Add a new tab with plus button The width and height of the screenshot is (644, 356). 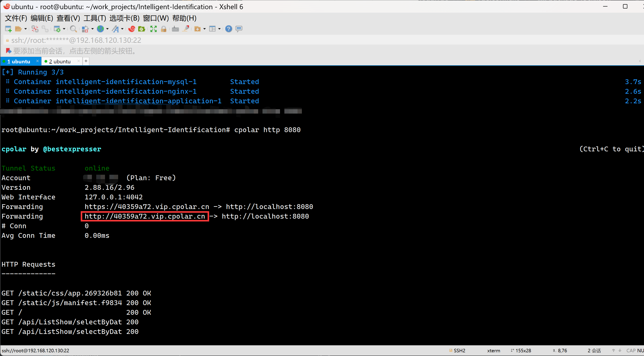(86, 61)
